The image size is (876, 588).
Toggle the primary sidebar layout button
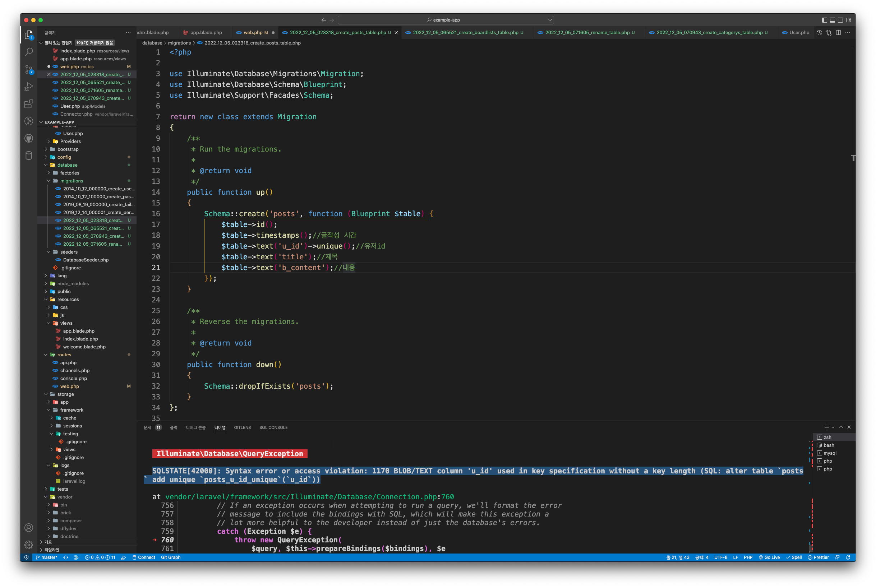(x=824, y=20)
